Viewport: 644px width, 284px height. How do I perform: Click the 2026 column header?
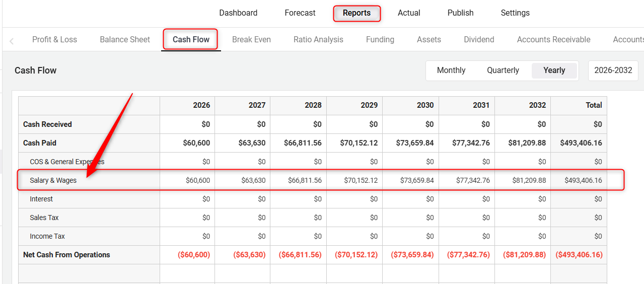click(187, 105)
